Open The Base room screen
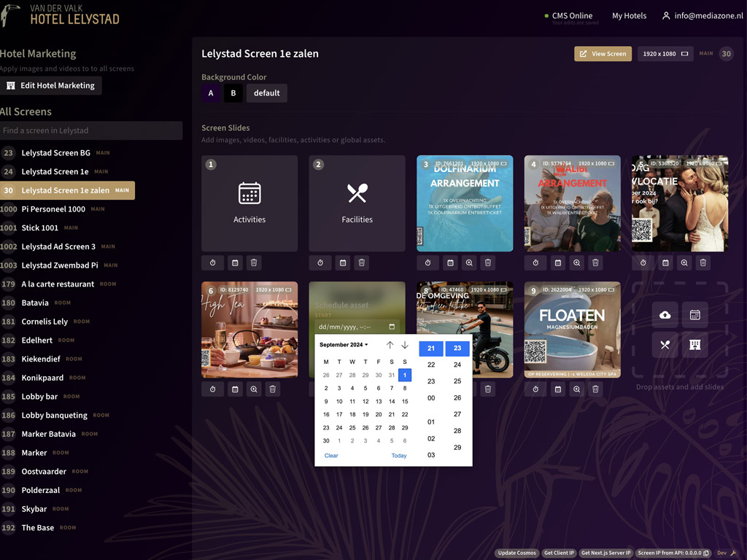Image resolution: width=747 pixels, height=560 pixels. (38, 528)
